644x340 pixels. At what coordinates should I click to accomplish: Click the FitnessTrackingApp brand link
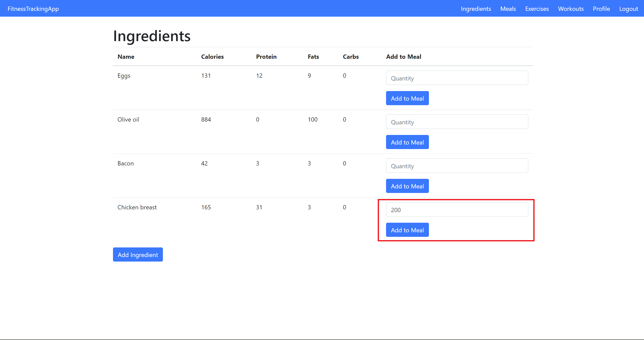pyautogui.click(x=33, y=9)
